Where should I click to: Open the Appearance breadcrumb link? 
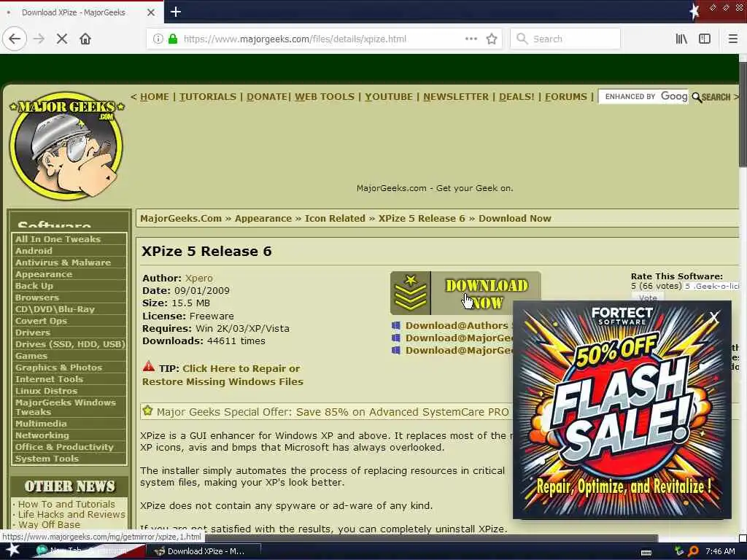point(263,219)
